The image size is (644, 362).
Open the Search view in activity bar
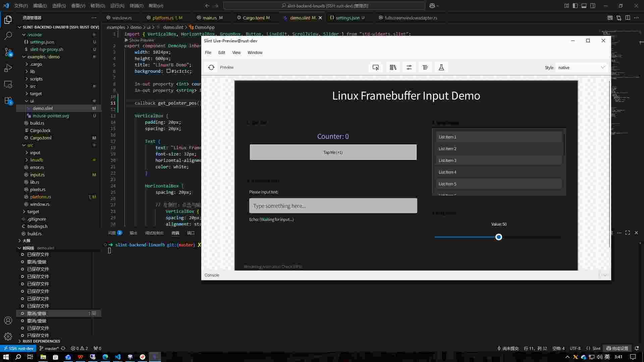point(8,36)
